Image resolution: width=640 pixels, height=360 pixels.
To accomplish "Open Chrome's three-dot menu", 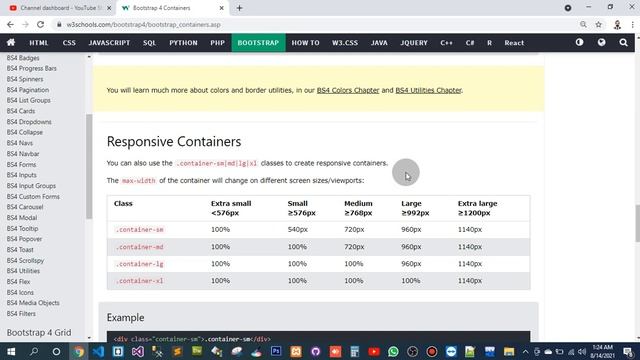I will click(632, 24).
